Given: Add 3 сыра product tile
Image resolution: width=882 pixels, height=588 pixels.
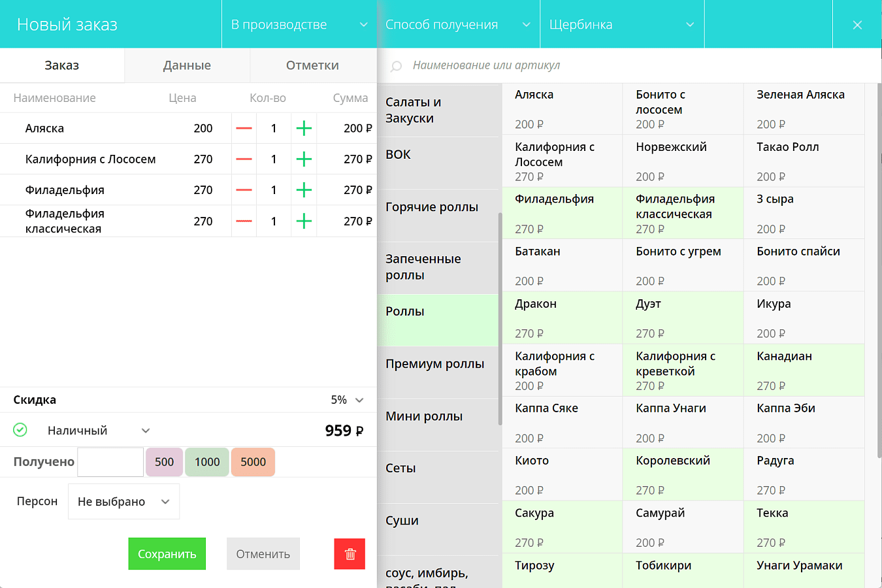Looking at the screenshot, I should (x=804, y=214).
